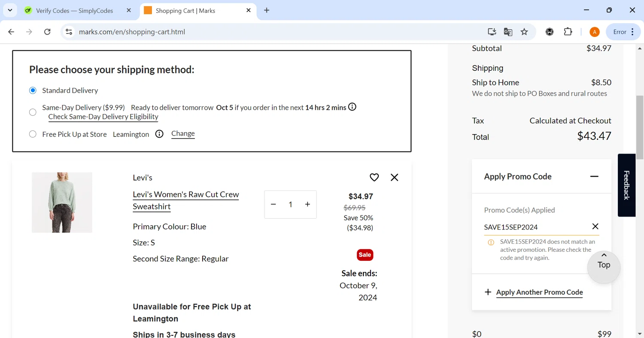Click Same-Day Delivery info icon
644x338 pixels.
click(x=352, y=107)
